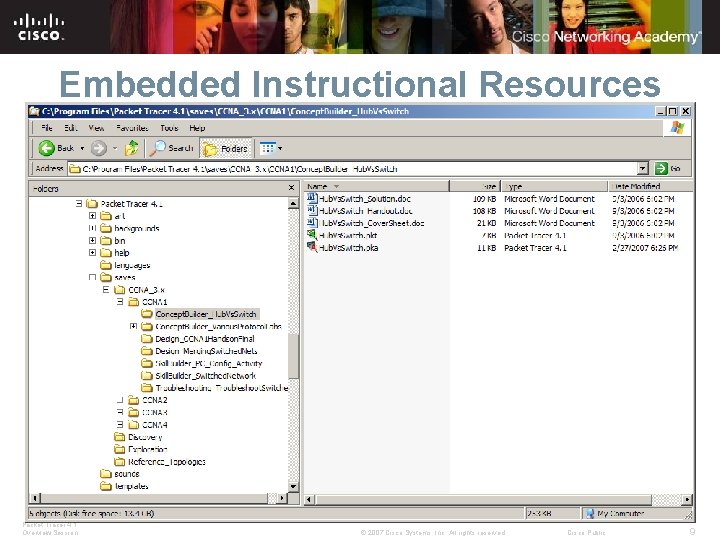Image resolution: width=720 pixels, height=540 pixels.
Task: Go up one folder level
Action: (132, 148)
